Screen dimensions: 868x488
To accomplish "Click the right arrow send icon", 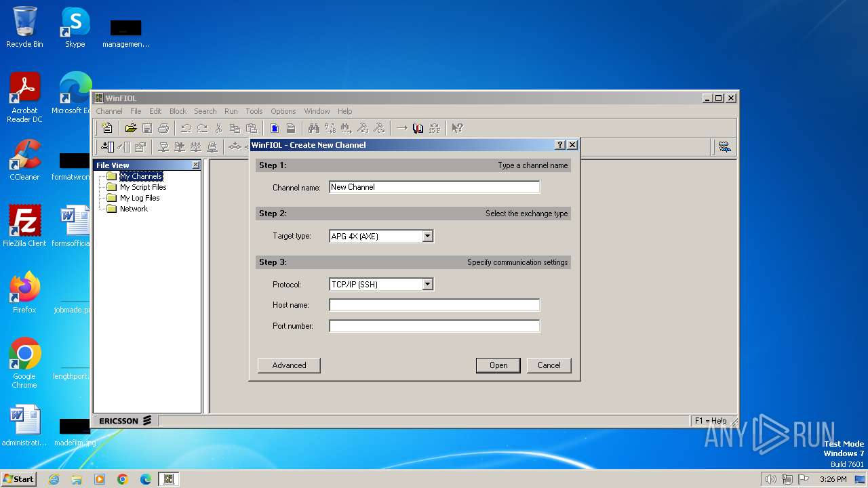I will [401, 128].
